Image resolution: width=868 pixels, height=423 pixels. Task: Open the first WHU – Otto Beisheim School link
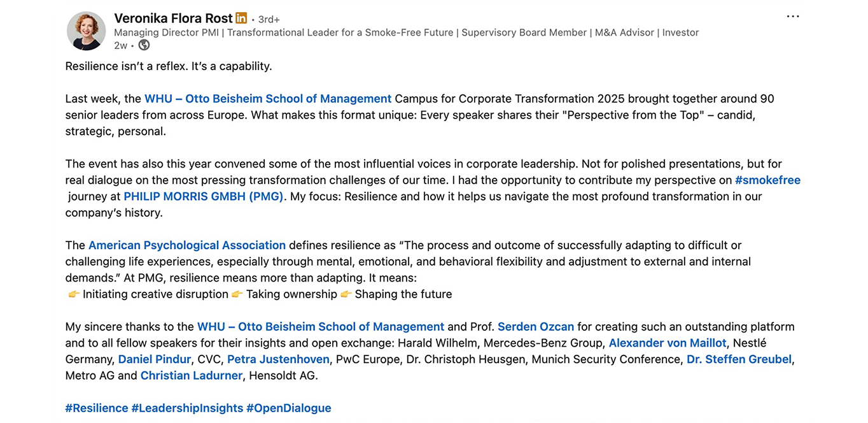tap(268, 99)
